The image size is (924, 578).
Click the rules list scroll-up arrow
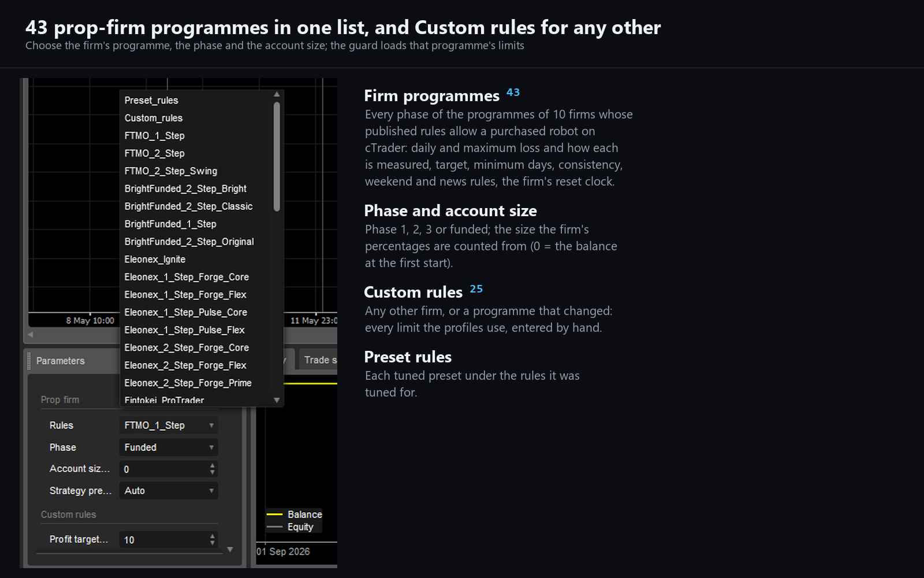click(277, 94)
